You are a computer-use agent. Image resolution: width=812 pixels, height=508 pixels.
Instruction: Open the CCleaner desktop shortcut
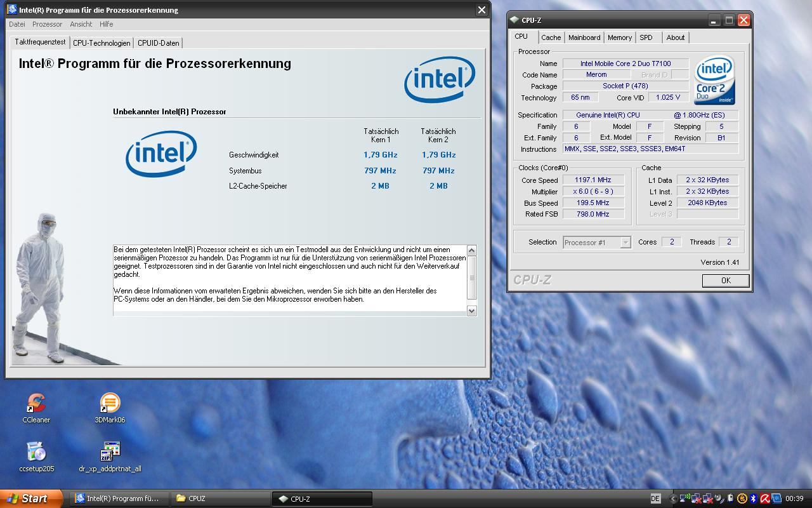(x=36, y=408)
